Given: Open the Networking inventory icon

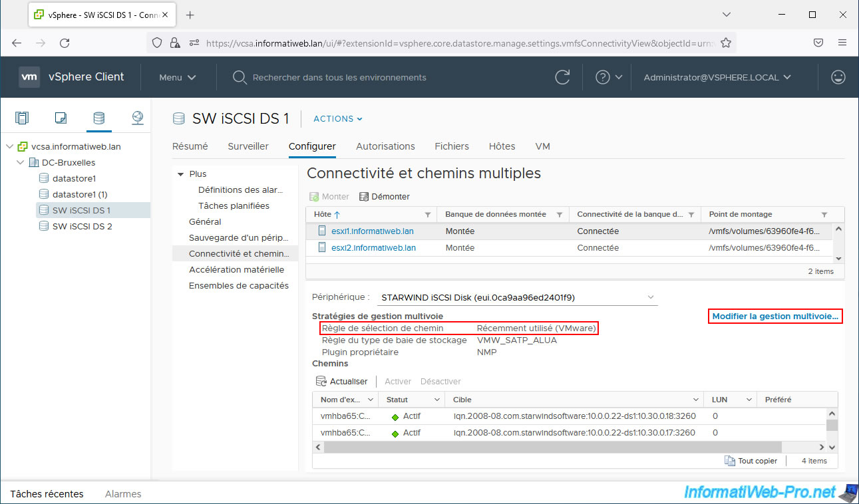Looking at the screenshot, I should click(137, 118).
